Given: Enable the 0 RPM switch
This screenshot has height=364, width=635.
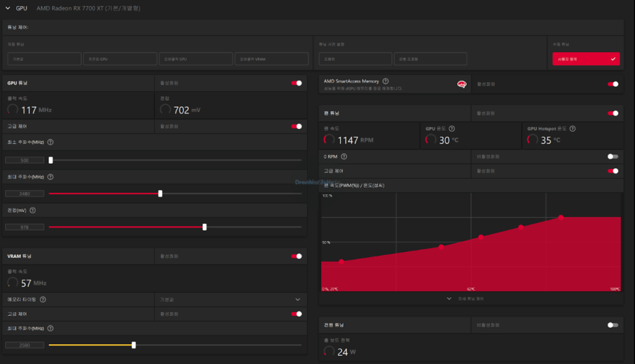Looking at the screenshot, I should click(x=613, y=157).
